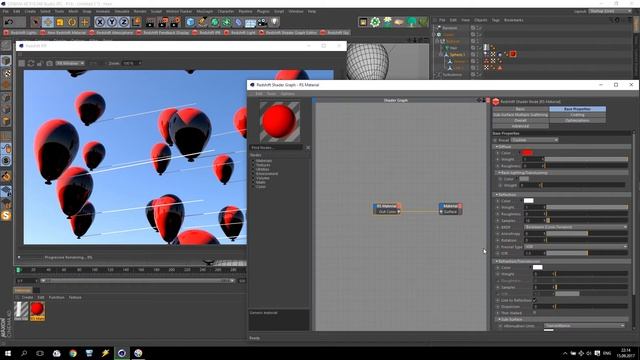Click the Diffuse Weight slider

coord(586,159)
